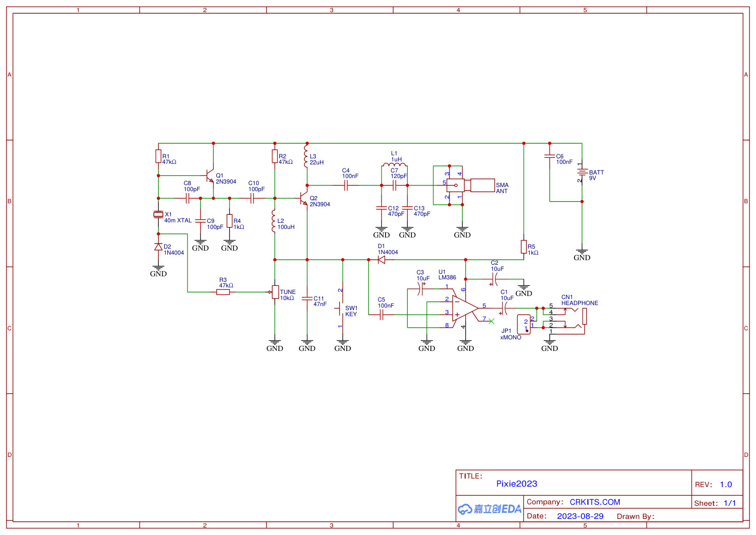Image resolution: width=756 pixels, height=535 pixels.
Task: Click the Pixie2023 title text
Action: (516, 484)
